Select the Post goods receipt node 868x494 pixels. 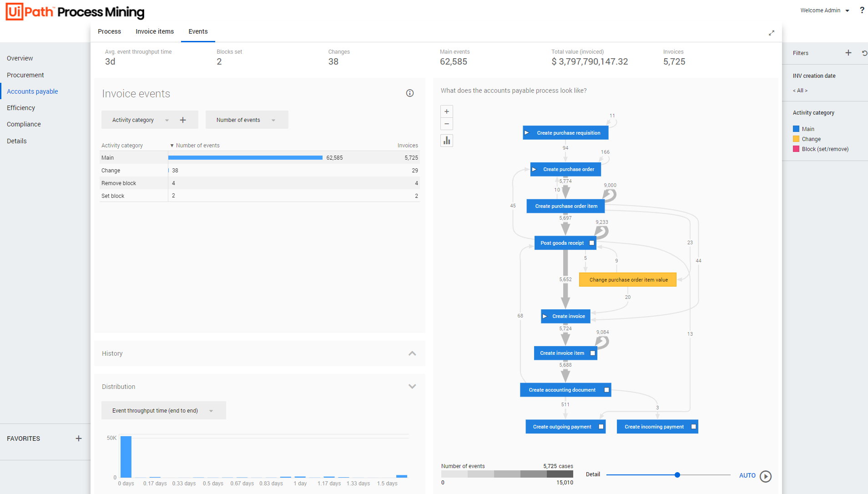tap(565, 243)
